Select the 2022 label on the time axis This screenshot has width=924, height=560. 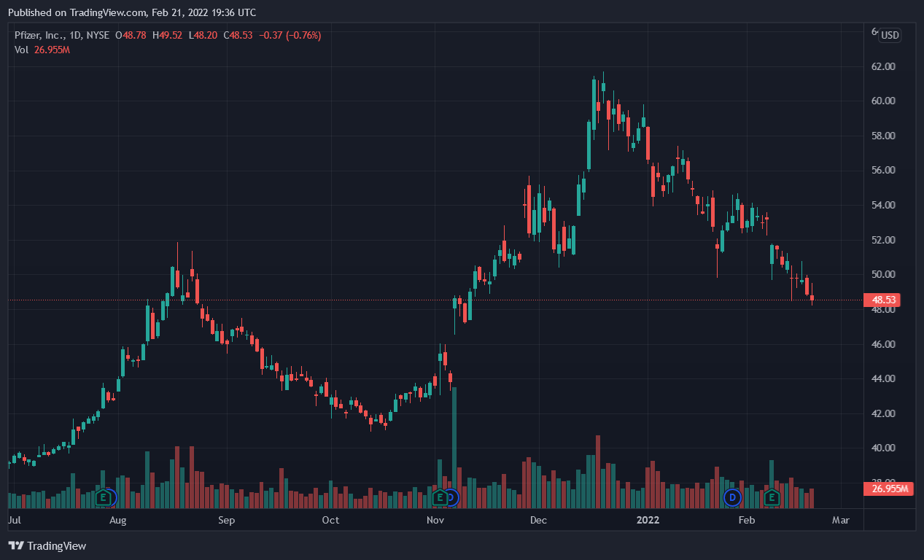click(x=648, y=520)
